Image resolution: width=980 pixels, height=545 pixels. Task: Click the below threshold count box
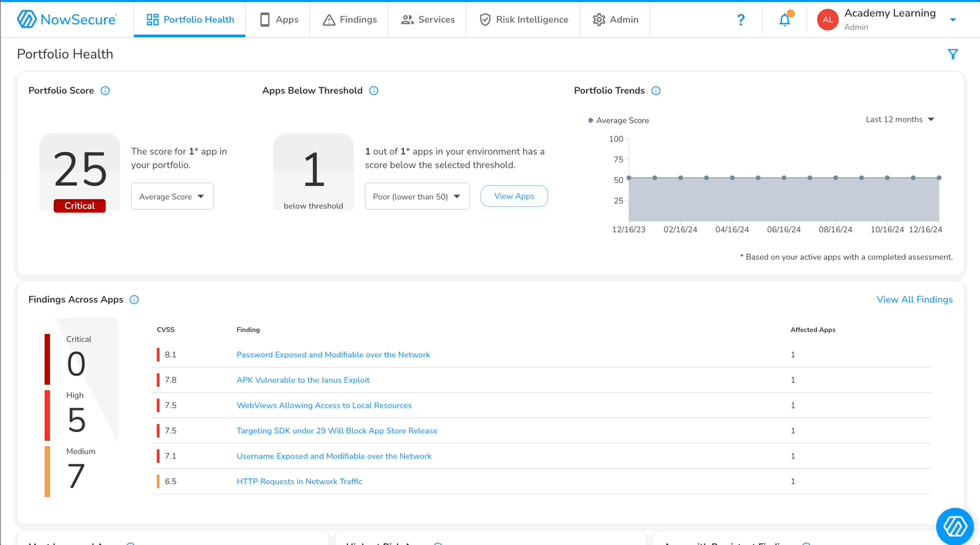314,172
